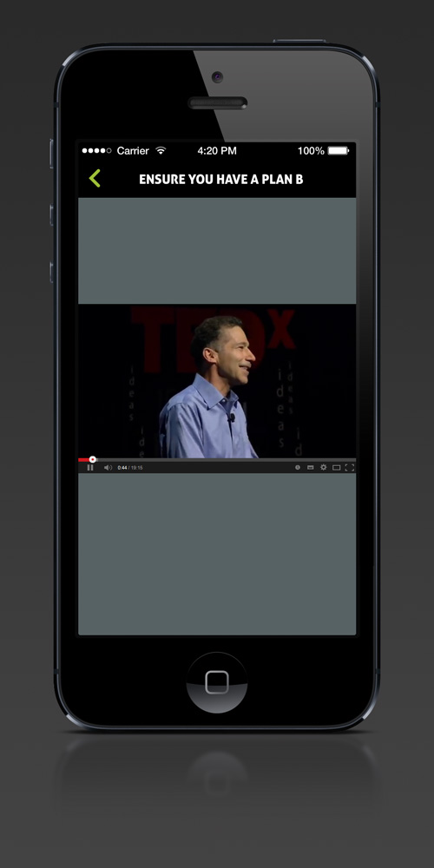The width and height of the screenshot is (434, 868).
Task: Tap the battery icon in the status bar
Action: 338,150
